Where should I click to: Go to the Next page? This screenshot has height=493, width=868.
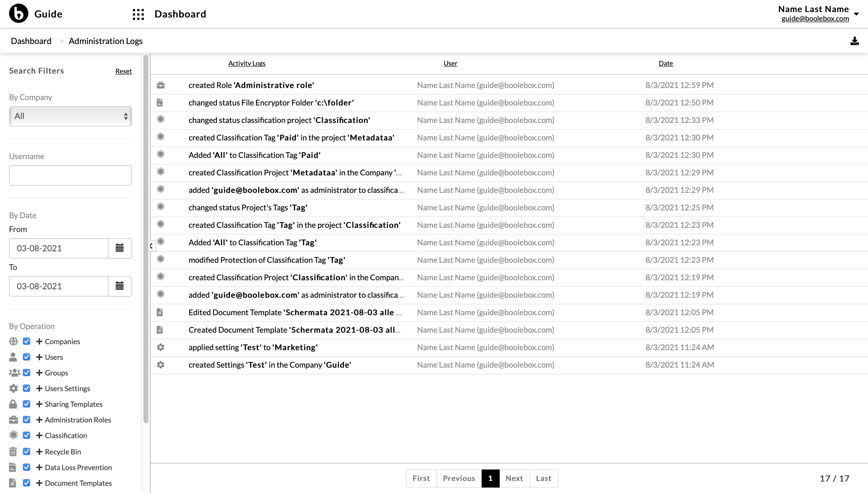(514, 479)
